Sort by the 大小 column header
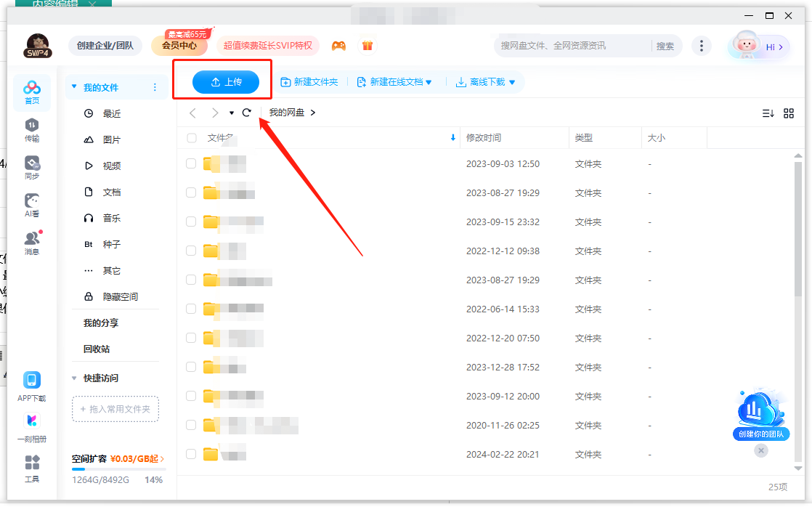Image resolution: width=812 pixels, height=507 pixels. coord(656,138)
